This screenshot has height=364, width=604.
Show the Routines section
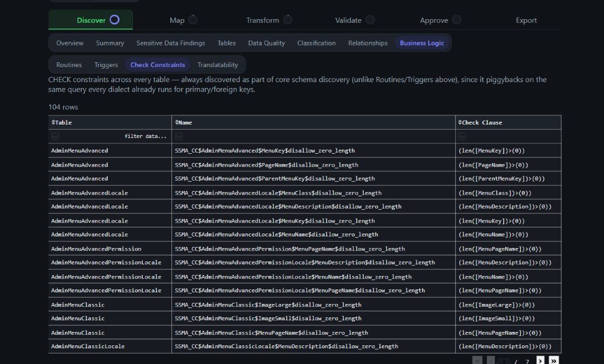[69, 65]
